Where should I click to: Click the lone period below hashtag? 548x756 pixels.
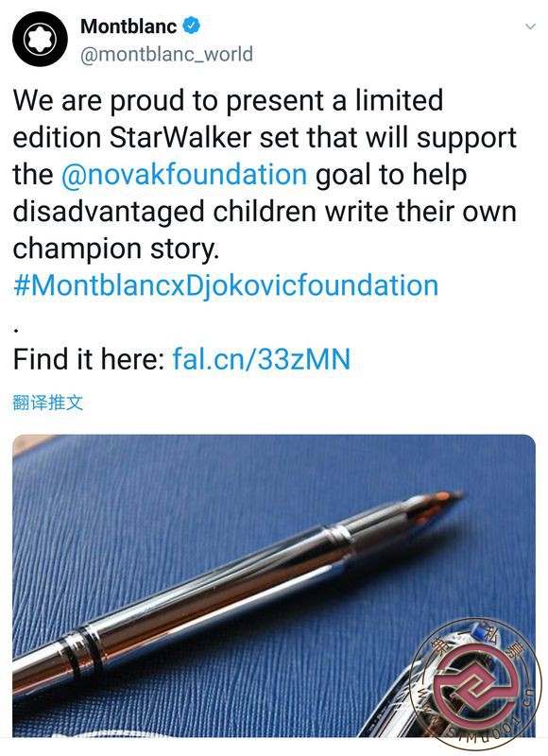16,330
